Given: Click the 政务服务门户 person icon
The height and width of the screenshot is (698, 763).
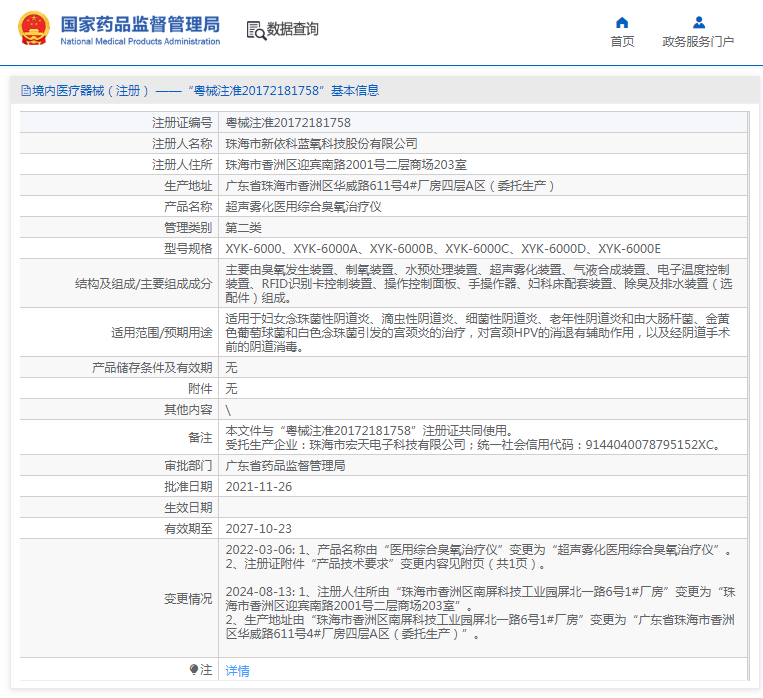Looking at the screenshot, I should [x=698, y=22].
